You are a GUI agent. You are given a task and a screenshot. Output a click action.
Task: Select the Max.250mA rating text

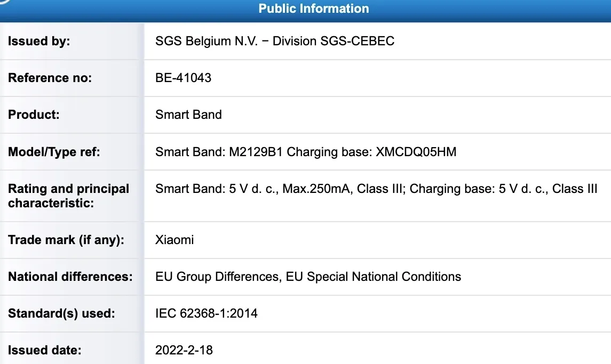point(316,189)
